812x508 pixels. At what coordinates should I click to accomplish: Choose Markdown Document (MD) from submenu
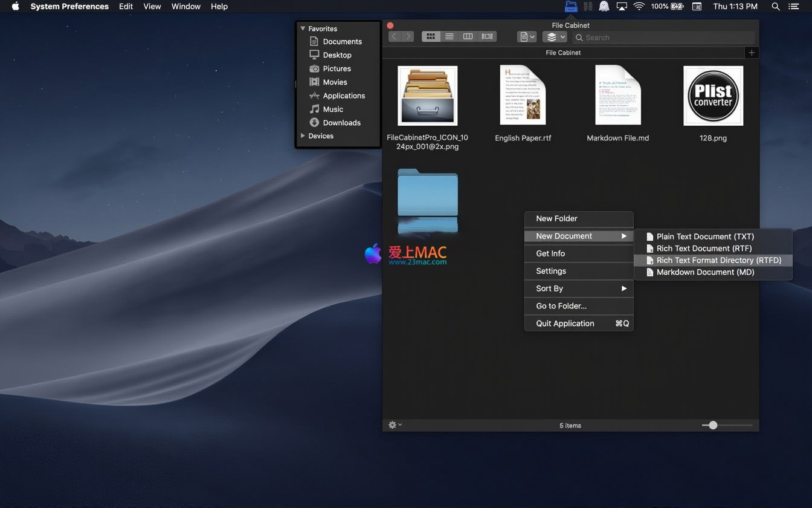tap(705, 272)
